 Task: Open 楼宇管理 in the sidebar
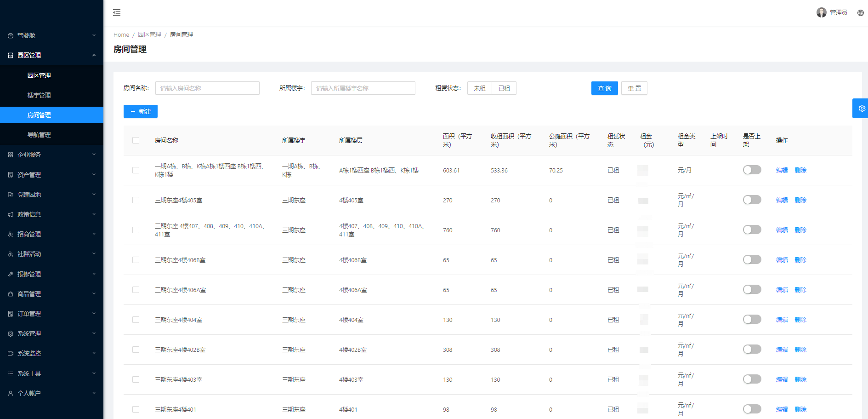click(x=39, y=95)
